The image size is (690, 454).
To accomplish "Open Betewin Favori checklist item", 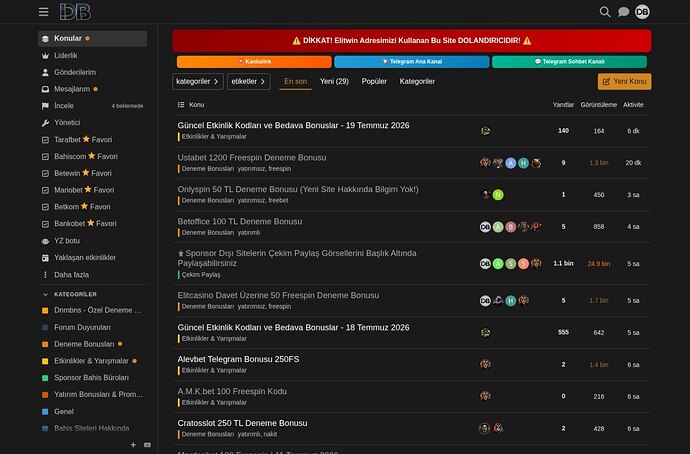I will pyautogui.click(x=92, y=173).
